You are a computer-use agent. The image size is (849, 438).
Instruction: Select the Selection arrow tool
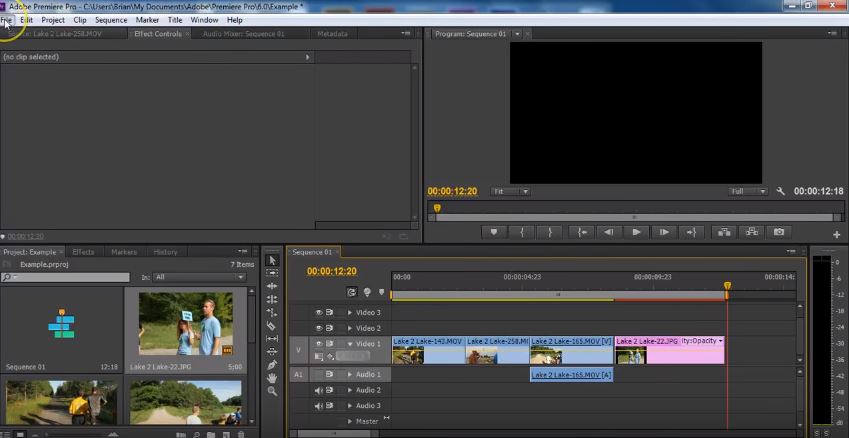click(272, 261)
